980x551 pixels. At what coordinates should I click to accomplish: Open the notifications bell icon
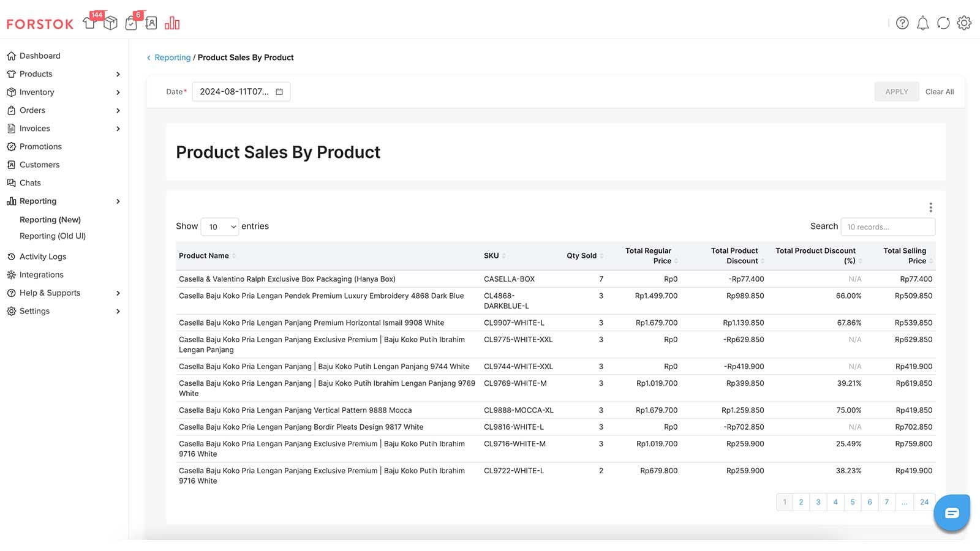tap(922, 23)
